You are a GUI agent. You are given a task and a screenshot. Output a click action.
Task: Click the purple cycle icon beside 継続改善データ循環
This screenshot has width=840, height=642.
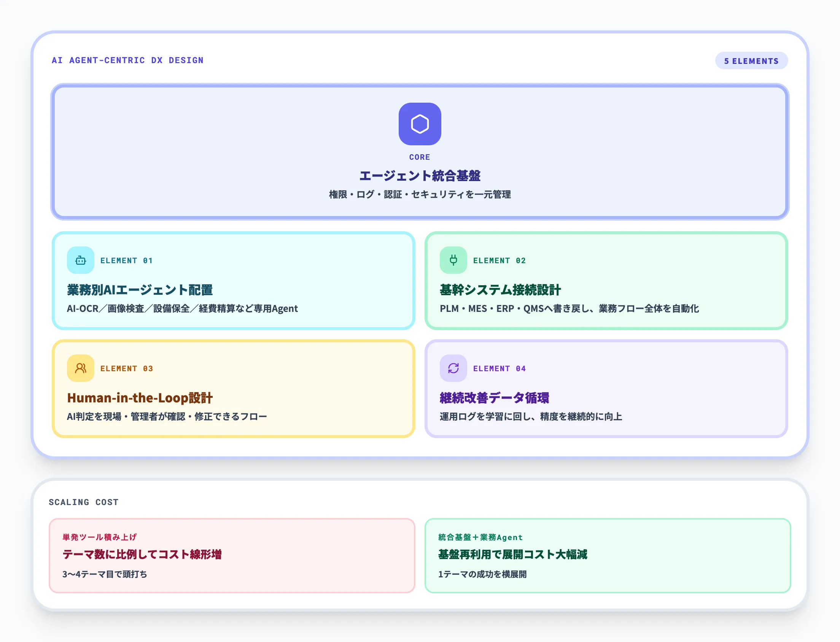point(453,368)
